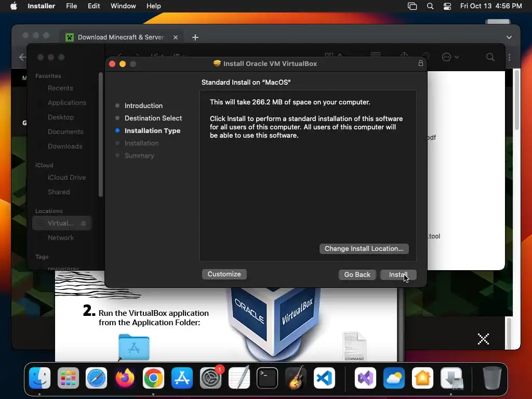
Task: Open Launchpad from the Dock
Action: [x=68, y=378]
